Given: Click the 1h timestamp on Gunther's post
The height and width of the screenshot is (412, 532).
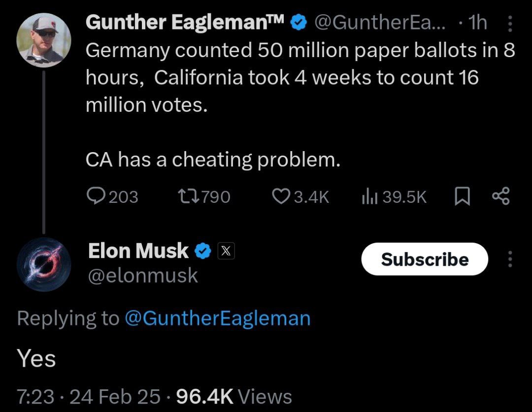Looking at the screenshot, I should pos(478,22).
